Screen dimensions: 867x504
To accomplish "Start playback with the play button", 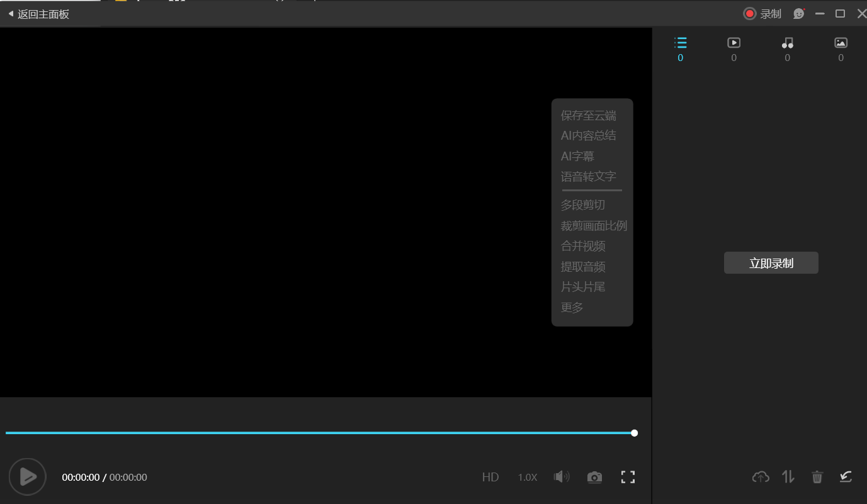I will (x=27, y=477).
